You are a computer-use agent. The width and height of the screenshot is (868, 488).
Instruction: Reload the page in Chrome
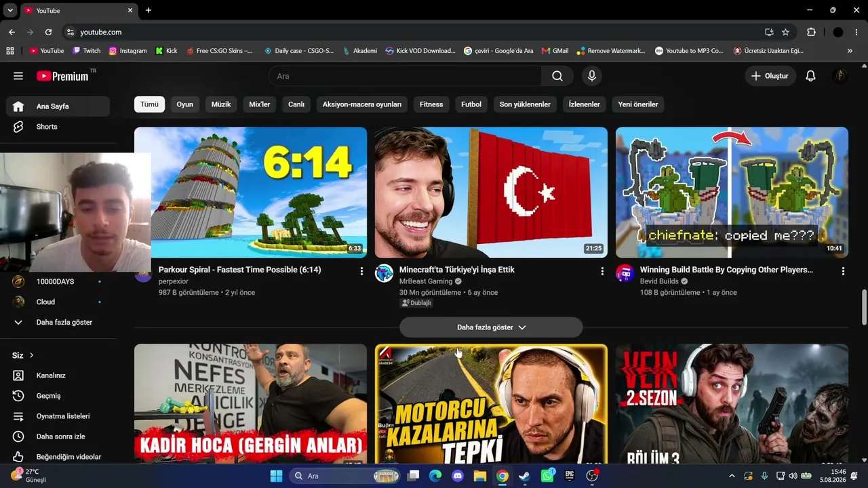tap(48, 32)
